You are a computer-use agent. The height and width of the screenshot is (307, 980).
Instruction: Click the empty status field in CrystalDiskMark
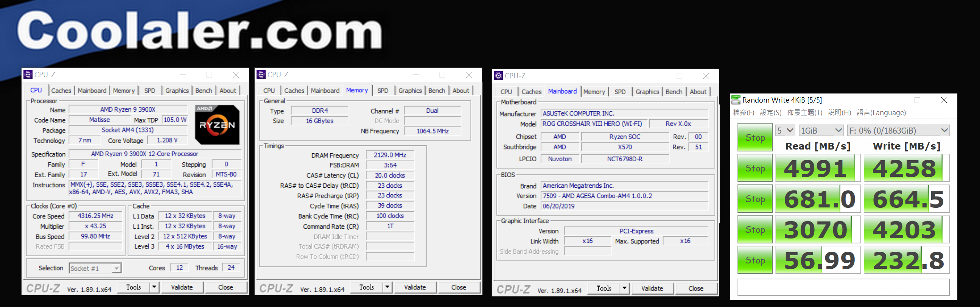tap(843, 287)
